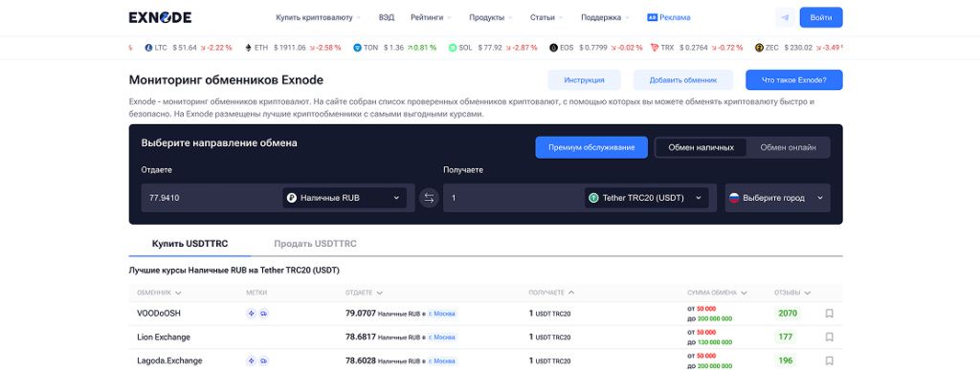Click the ruble icon beside Наличные RUB

[292, 198]
